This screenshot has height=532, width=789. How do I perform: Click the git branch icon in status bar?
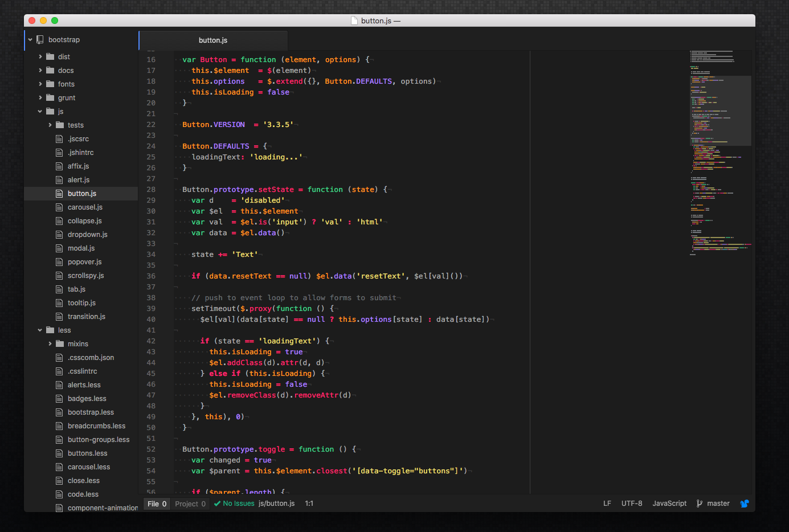pos(700,504)
